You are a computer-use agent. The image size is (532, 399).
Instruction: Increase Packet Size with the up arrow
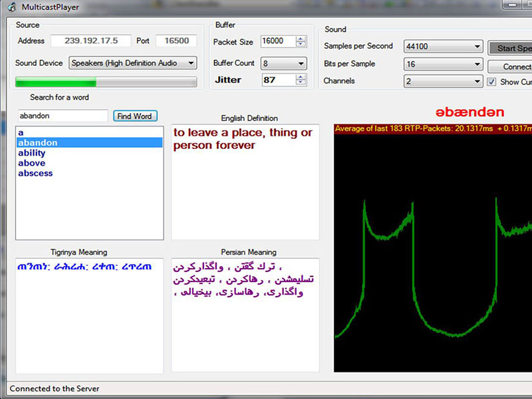(x=301, y=38)
